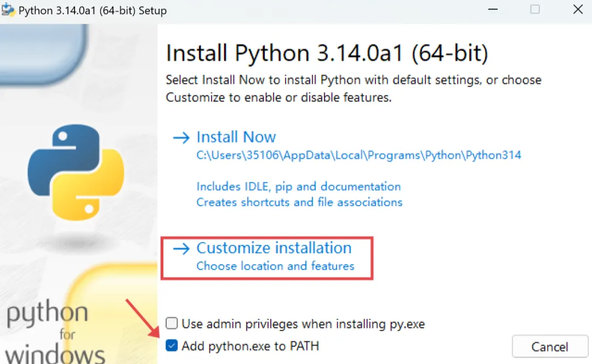Click the "Install Python 3.14.0a1 (64-bit)" heading
This screenshot has width=592, height=364.
tap(327, 53)
